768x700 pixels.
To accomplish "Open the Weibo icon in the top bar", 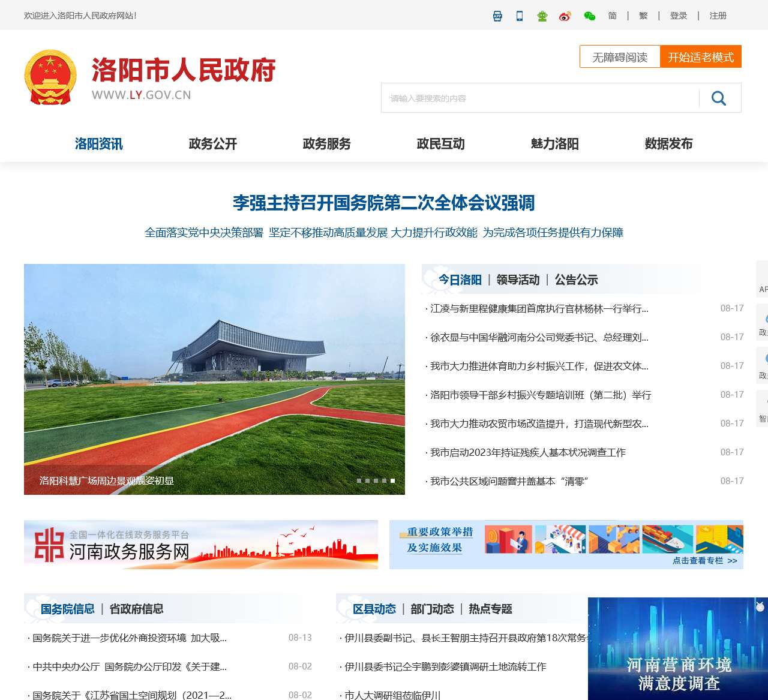I will (565, 16).
